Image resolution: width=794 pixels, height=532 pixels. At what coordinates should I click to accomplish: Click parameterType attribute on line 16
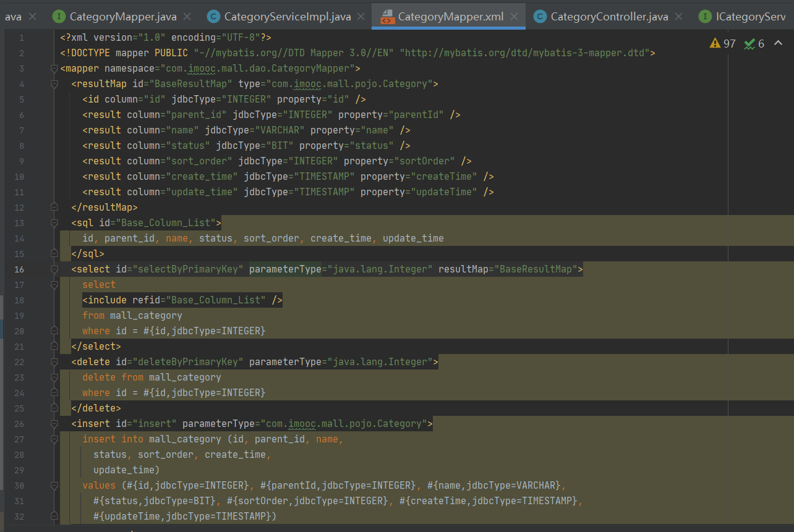(x=341, y=269)
